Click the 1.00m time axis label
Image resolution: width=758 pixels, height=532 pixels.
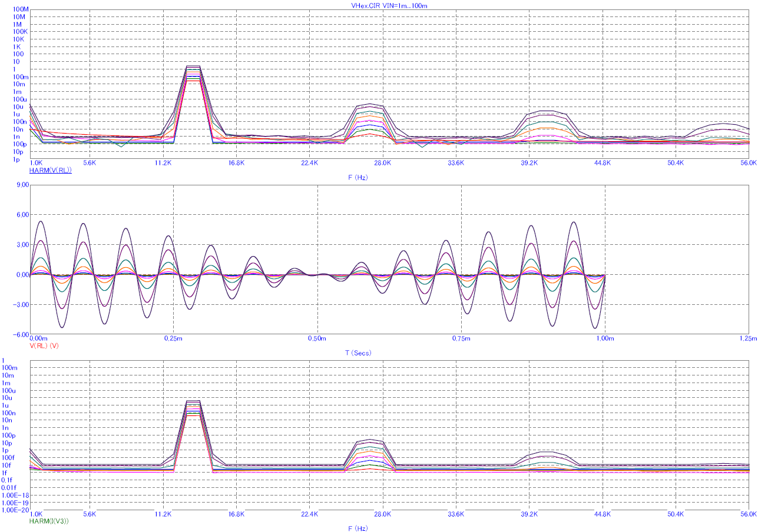pyautogui.click(x=605, y=338)
